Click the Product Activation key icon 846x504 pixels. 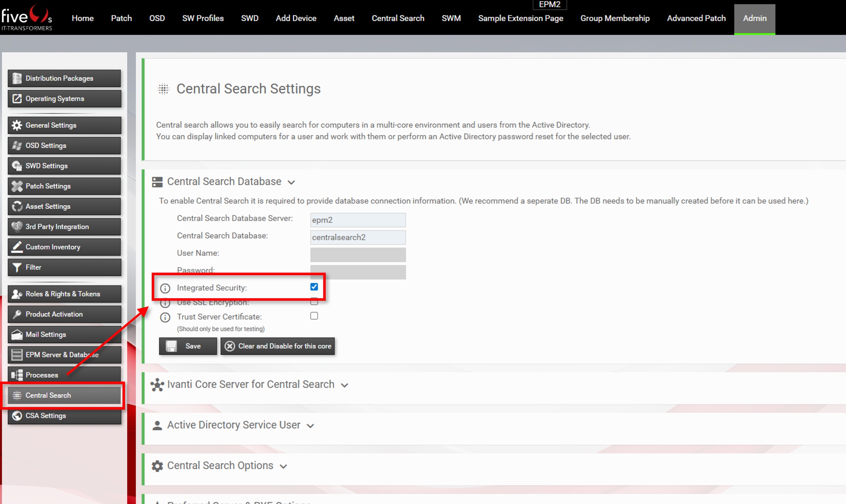click(x=17, y=314)
